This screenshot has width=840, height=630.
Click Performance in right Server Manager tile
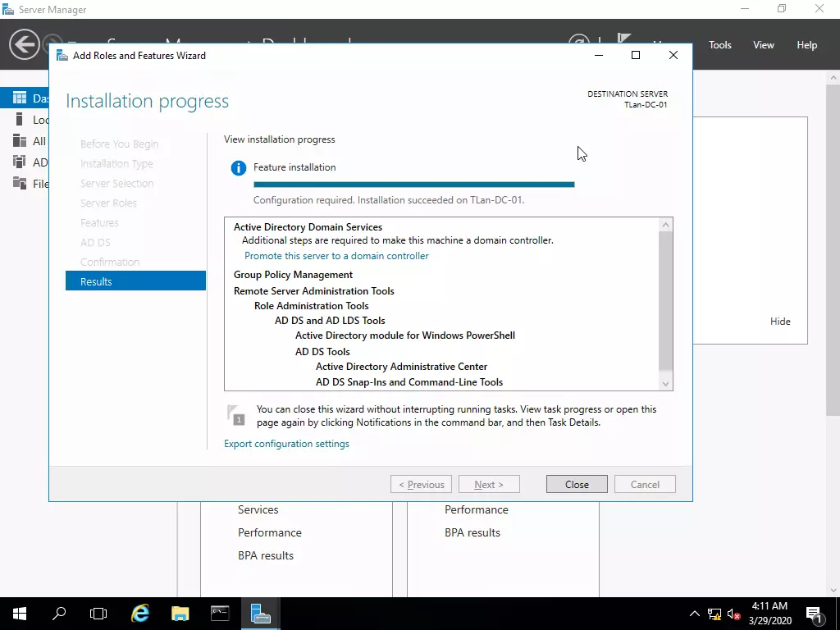click(477, 509)
